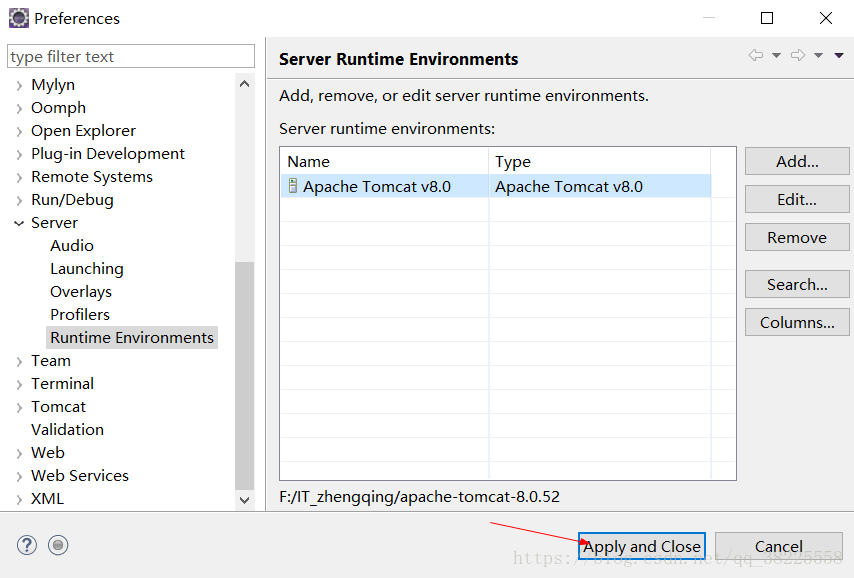Image resolution: width=854 pixels, height=578 pixels.
Task: Expand the Remote Systems node
Action: coord(20,178)
